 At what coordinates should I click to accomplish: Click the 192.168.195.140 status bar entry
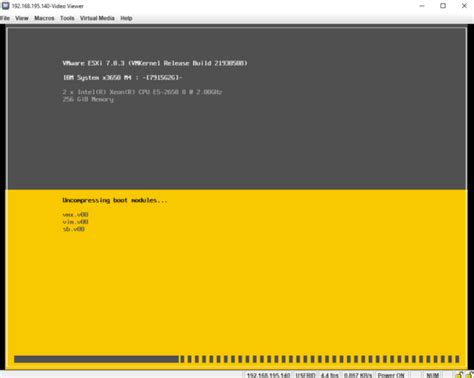[268, 375]
